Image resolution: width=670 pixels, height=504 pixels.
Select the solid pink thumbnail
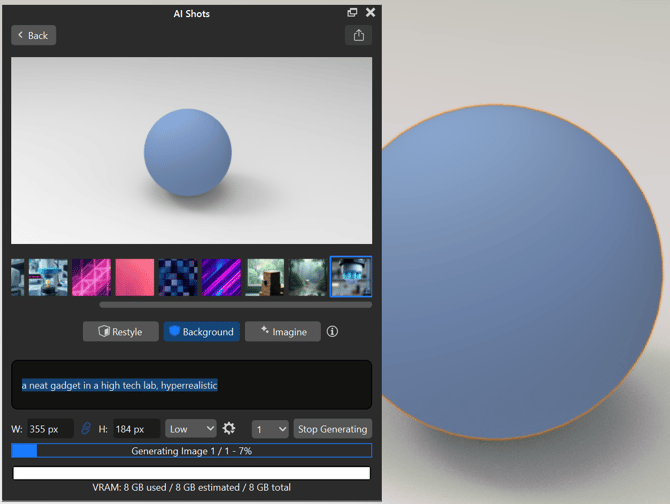point(135,277)
